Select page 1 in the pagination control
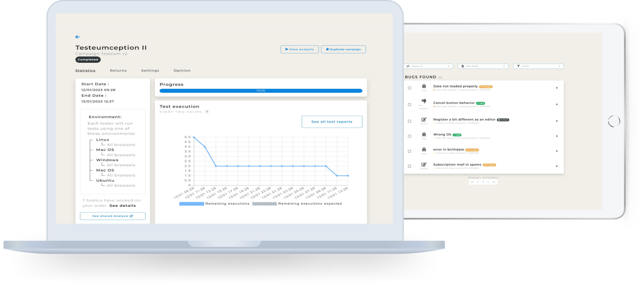644x285 pixels. click(x=482, y=182)
